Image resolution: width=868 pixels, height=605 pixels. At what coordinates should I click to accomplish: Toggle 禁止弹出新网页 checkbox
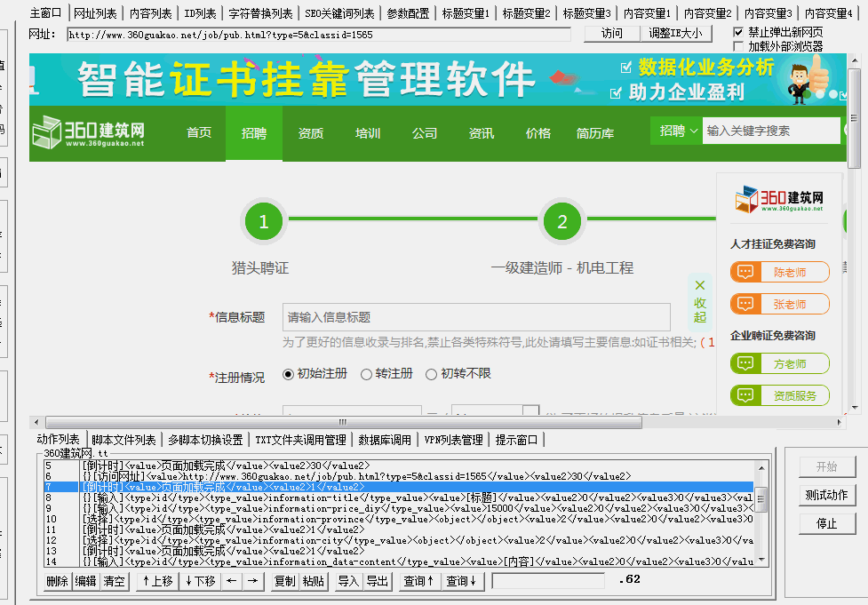(x=738, y=32)
